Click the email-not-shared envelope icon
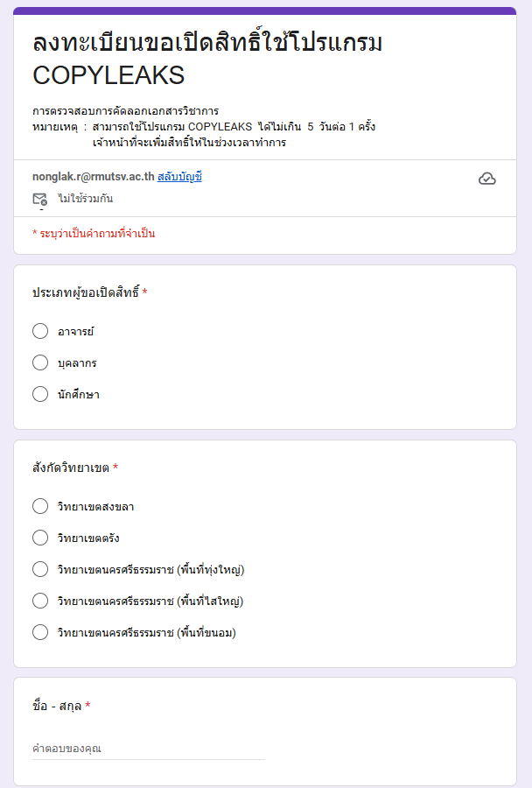The height and width of the screenshot is (788, 532). [39, 200]
